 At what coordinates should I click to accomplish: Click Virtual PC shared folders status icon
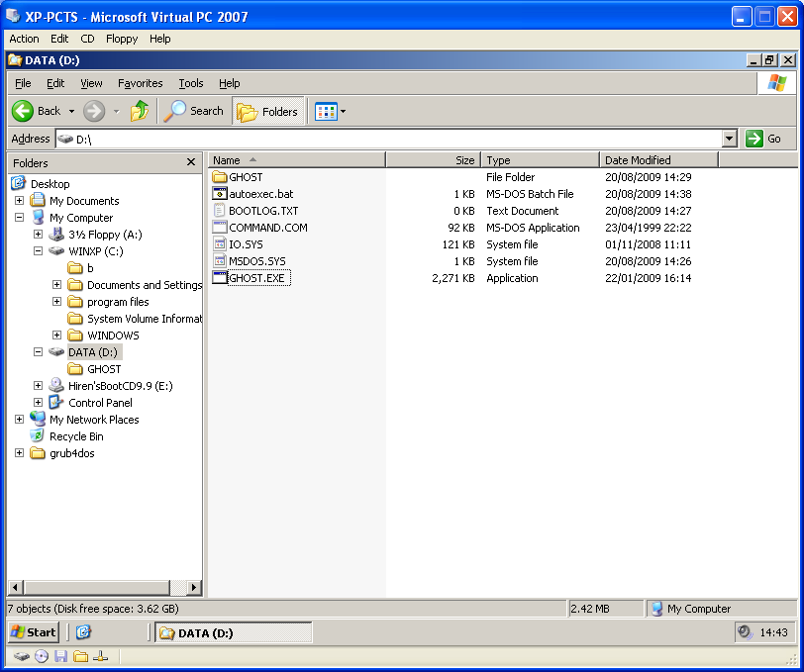pyautogui.click(x=80, y=656)
